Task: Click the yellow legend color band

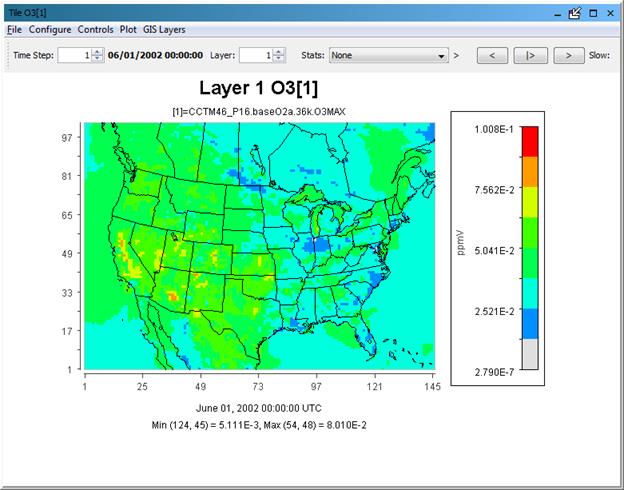Action: [530, 202]
